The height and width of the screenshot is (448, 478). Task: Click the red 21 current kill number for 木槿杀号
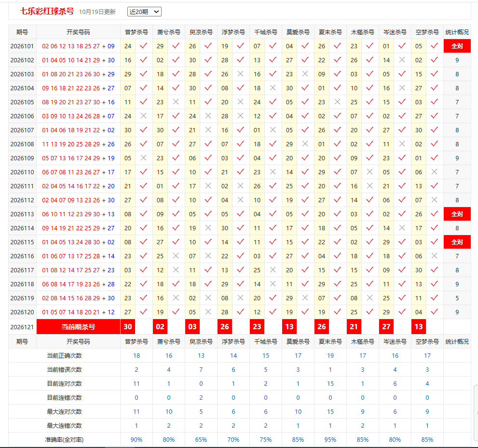tap(354, 327)
